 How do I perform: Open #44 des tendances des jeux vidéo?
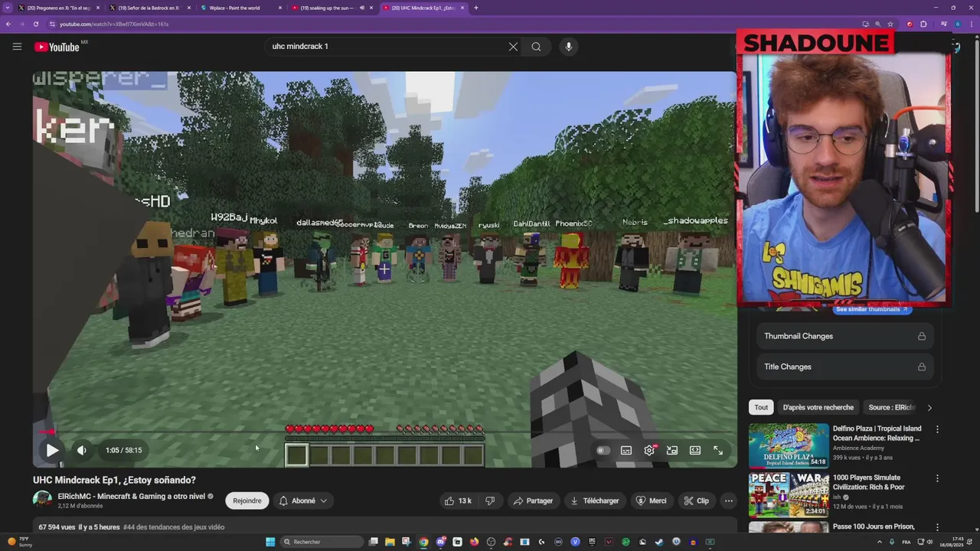click(174, 527)
